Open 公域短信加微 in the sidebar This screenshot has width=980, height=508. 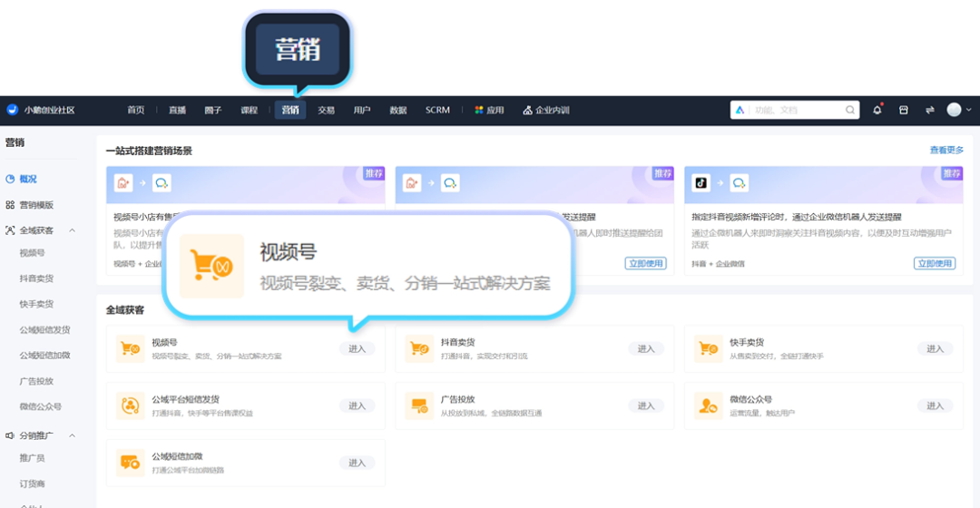pos(44,356)
